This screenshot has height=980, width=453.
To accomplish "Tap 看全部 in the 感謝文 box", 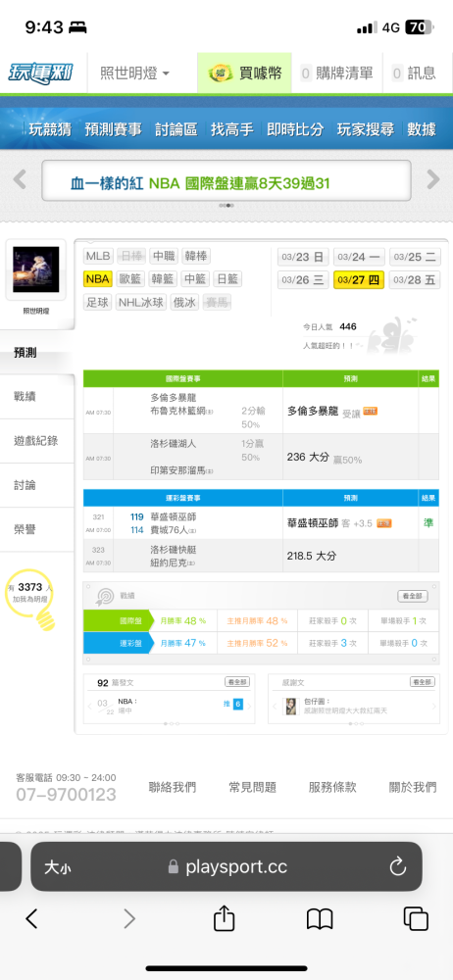I will (x=423, y=682).
